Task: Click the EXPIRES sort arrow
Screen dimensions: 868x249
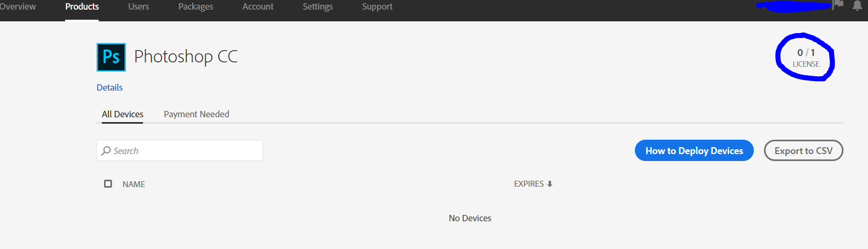Action: click(x=550, y=184)
